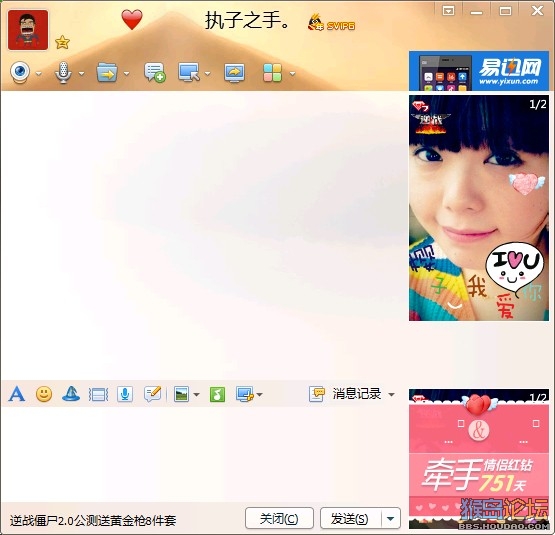Viewport: 555px width, 535px height.
Task: Create a discussion group with chat-plus icon
Action: (x=155, y=72)
